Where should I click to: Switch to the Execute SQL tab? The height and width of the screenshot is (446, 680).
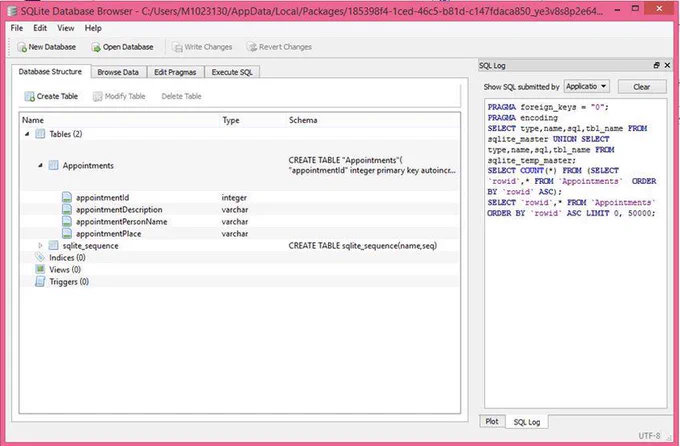point(232,72)
